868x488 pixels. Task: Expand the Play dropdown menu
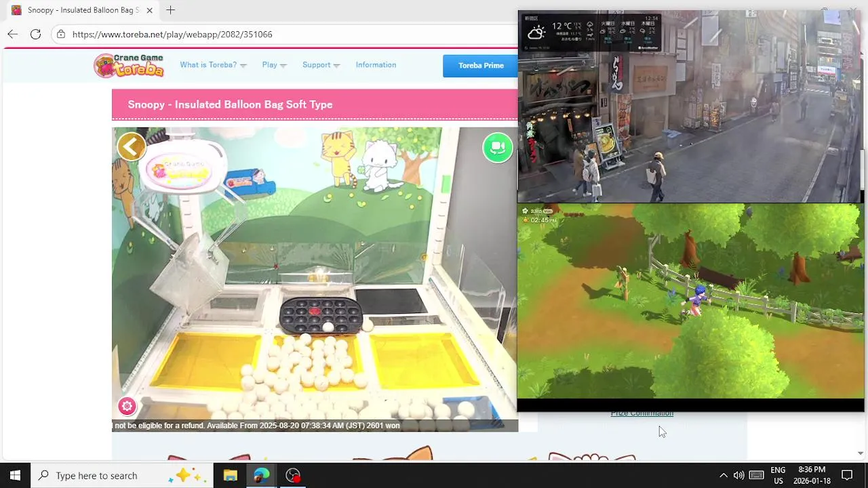point(274,65)
